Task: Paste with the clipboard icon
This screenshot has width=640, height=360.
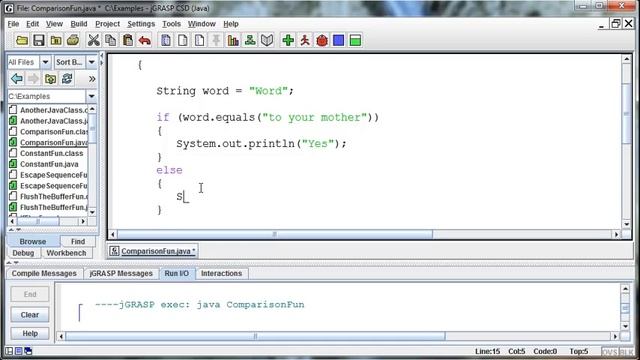Action: coord(128,40)
